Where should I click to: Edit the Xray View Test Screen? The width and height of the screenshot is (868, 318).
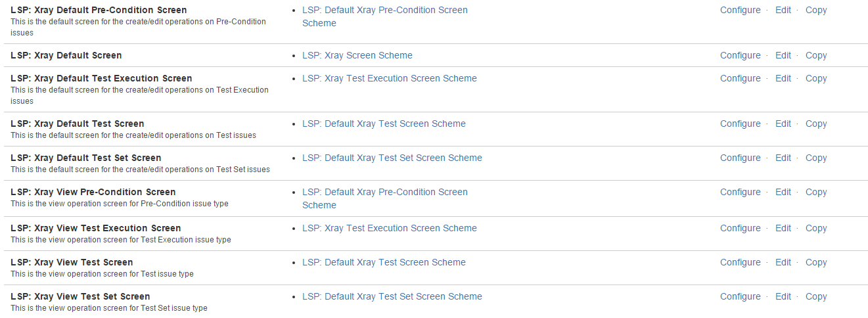pyautogui.click(x=783, y=262)
